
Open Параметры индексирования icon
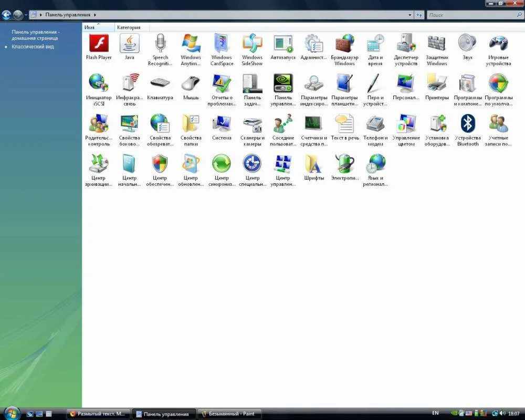click(x=314, y=90)
